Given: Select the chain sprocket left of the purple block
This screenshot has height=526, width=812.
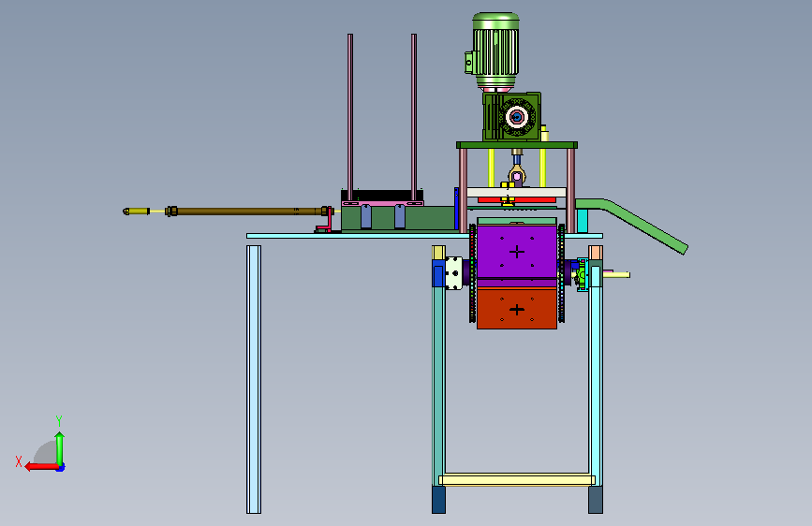Looking at the screenshot, I should 472,273.
